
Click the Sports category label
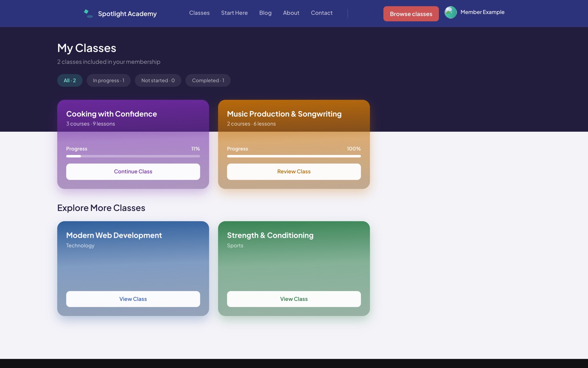coord(235,246)
